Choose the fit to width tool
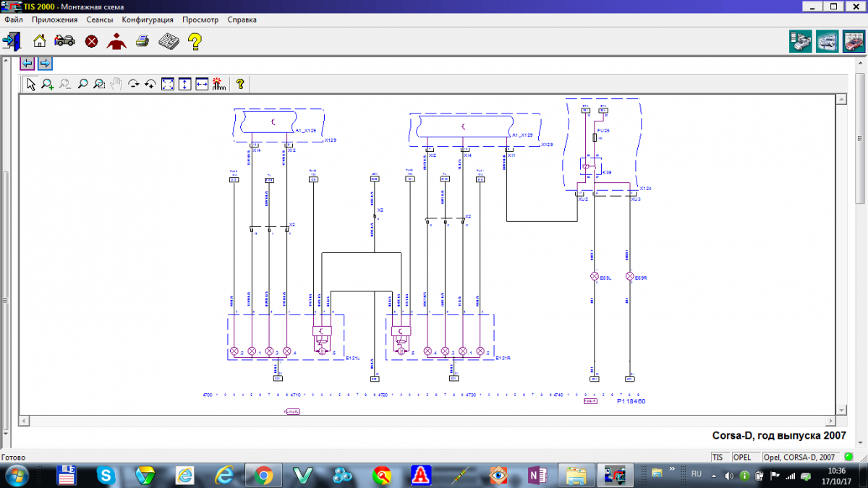Viewport: 868px width, 488px height. click(x=202, y=84)
